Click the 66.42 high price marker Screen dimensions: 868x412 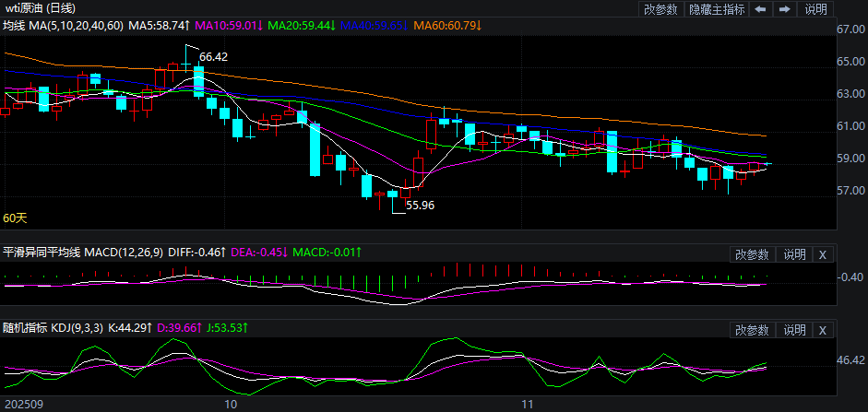pos(213,56)
